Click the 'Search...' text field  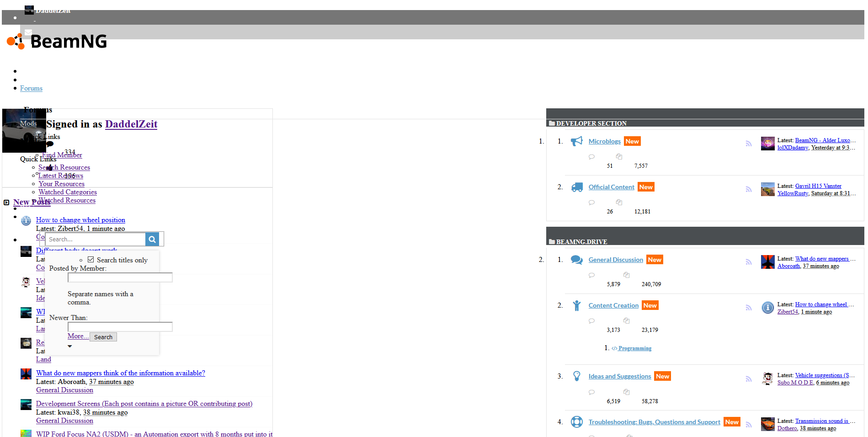pos(96,239)
